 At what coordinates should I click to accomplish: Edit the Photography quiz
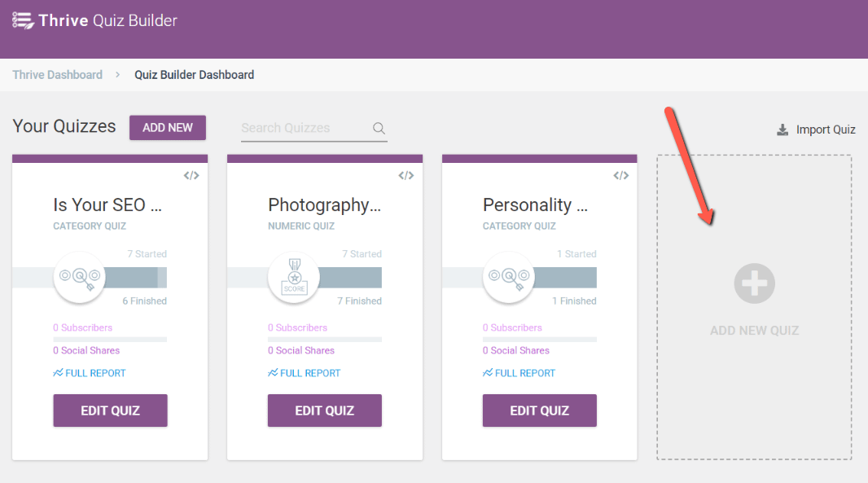(x=325, y=411)
